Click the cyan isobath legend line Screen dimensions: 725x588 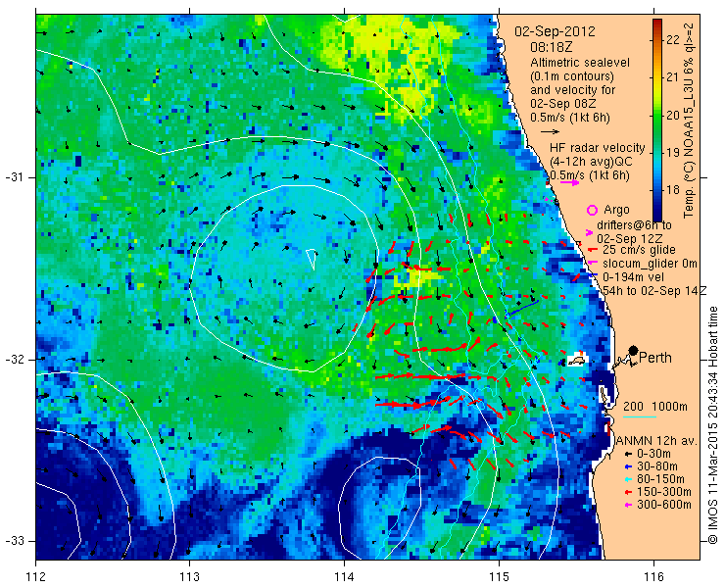coord(640,417)
